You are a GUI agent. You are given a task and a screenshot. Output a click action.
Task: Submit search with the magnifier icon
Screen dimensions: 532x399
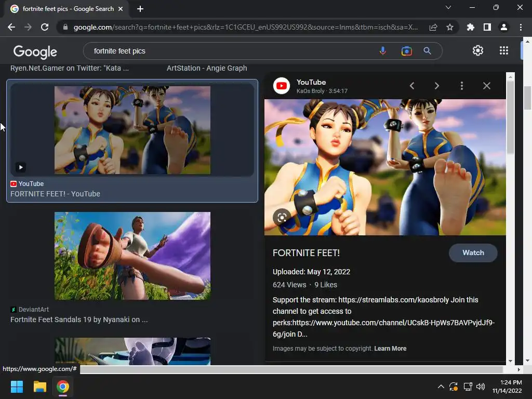pyautogui.click(x=428, y=51)
